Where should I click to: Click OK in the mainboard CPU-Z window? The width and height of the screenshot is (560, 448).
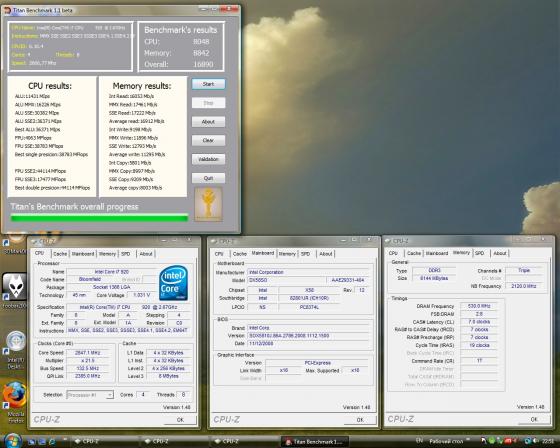[360, 420]
